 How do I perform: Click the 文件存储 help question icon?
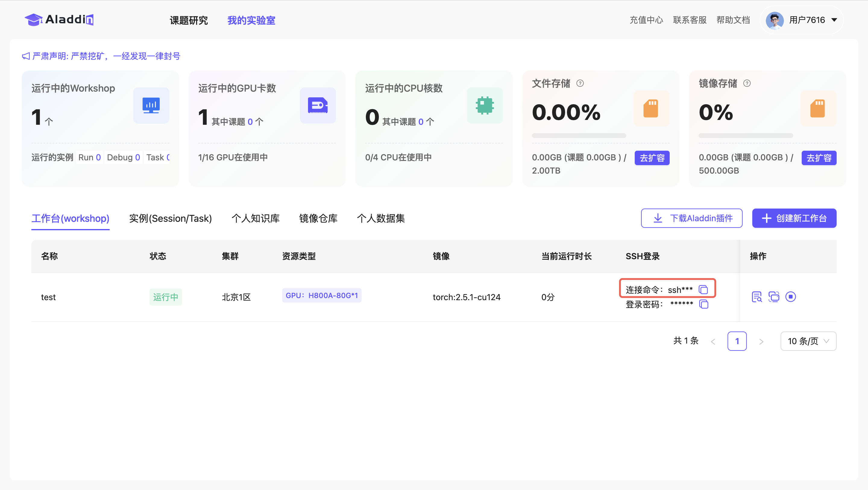point(580,83)
